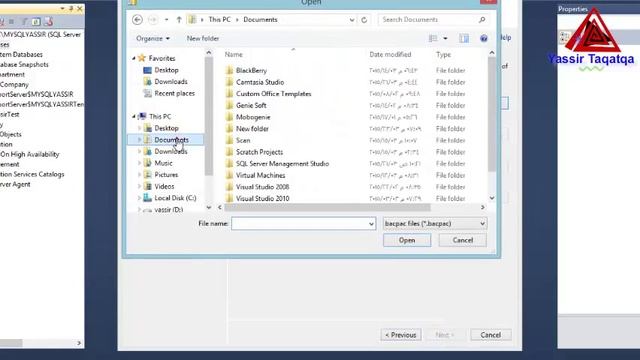Select SQL Server Agent in Object Explorer
The width and height of the screenshot is (640, 360).
[x=15, y=184]
